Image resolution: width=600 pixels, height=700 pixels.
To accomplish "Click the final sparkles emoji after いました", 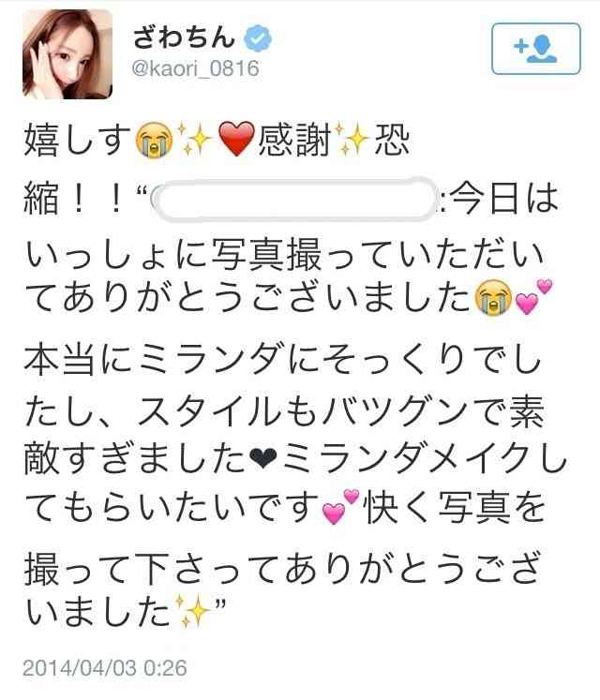I will click(193, 611).
